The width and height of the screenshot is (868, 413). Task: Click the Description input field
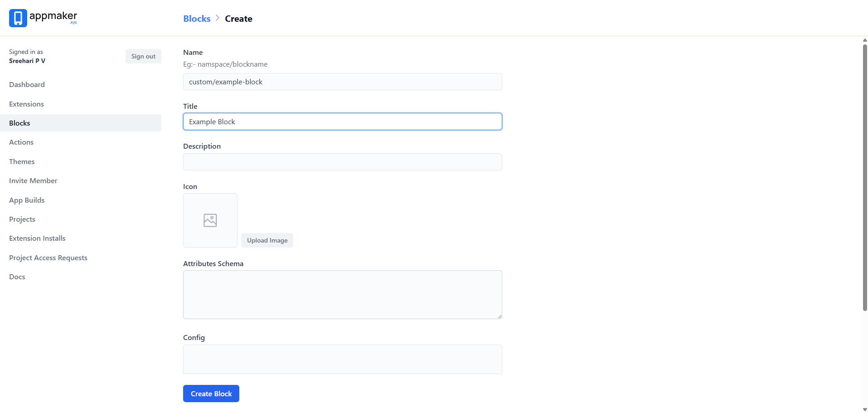click(x=342, y=161)
